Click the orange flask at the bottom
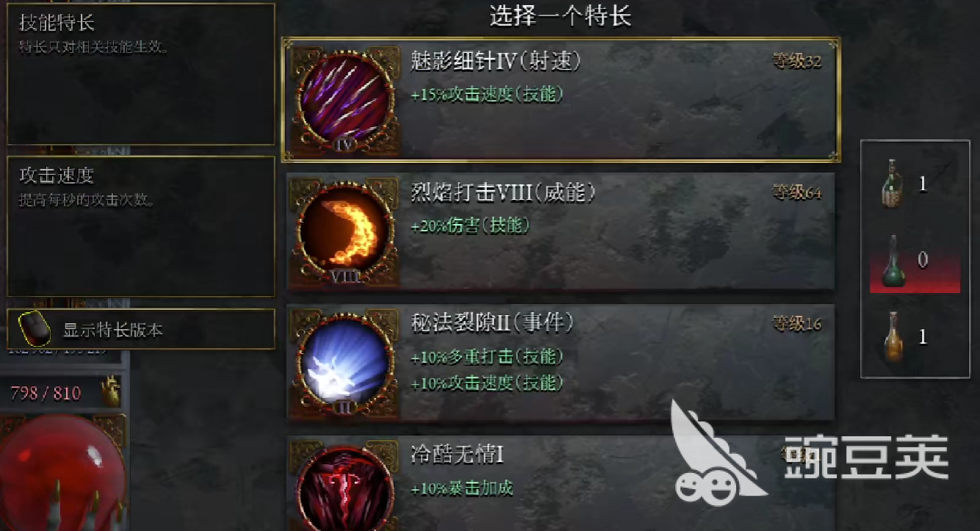 pyautogui.click(x=893, y=338)
